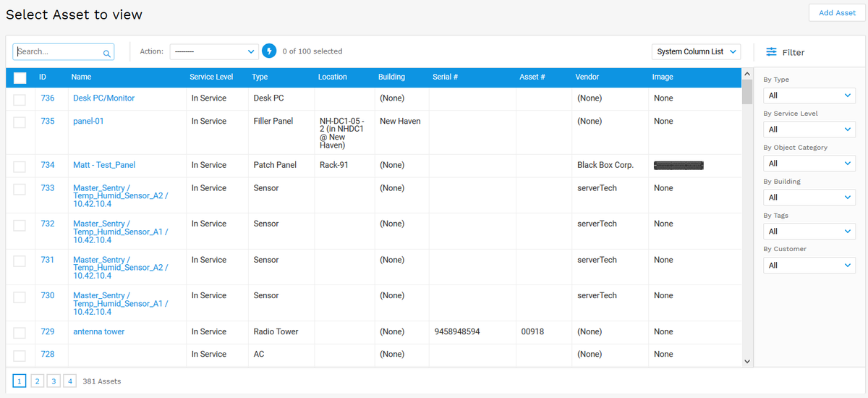The height and width of the screenshot is (398, 868).
Task: Open the By Customer filter dropdown
Action: [809, 266]
